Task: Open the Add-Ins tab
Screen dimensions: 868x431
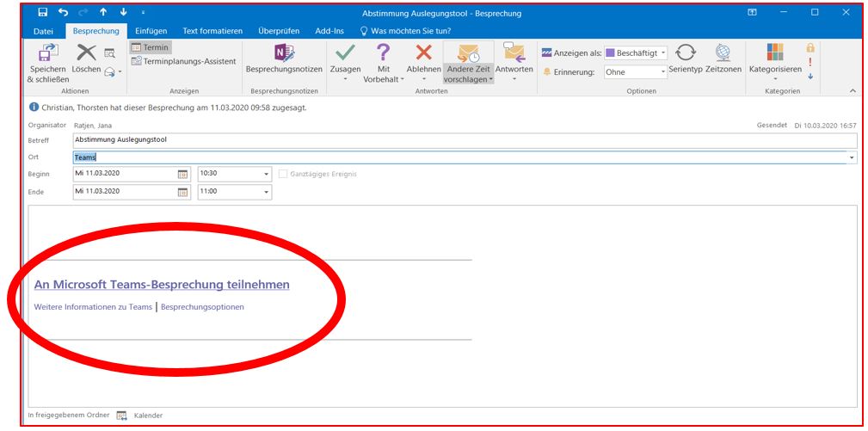Action: (x=329, y=31)
